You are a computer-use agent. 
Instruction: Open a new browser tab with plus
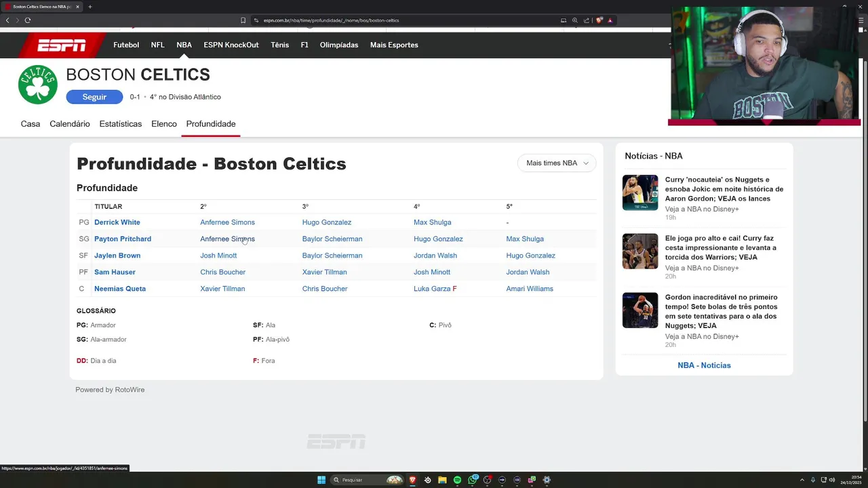tap(90, 7)
